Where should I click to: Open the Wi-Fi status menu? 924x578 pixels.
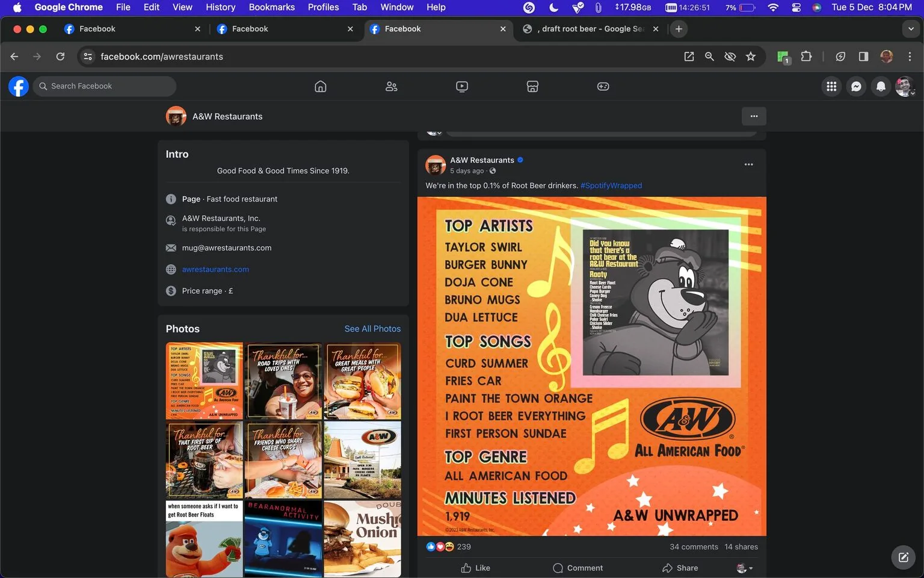pos(773,7)
